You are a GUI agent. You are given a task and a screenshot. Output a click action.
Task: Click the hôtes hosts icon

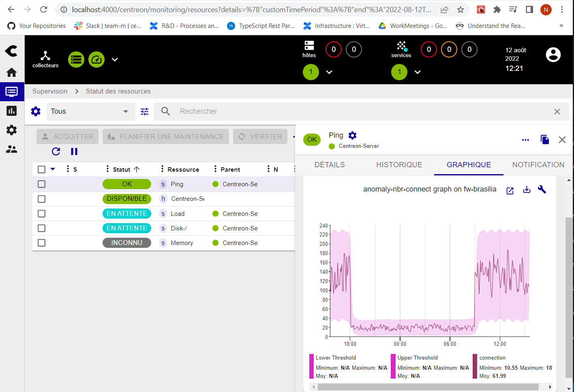click(309, 49)
